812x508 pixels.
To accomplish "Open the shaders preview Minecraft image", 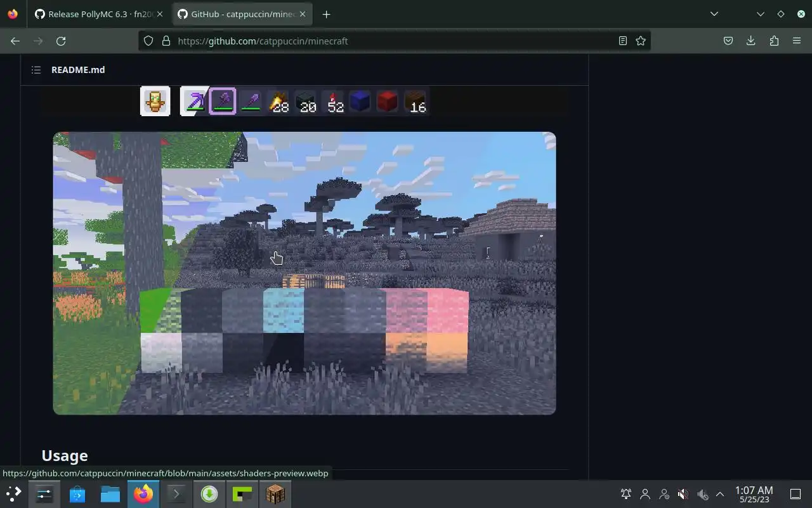I will pos(304,273).
